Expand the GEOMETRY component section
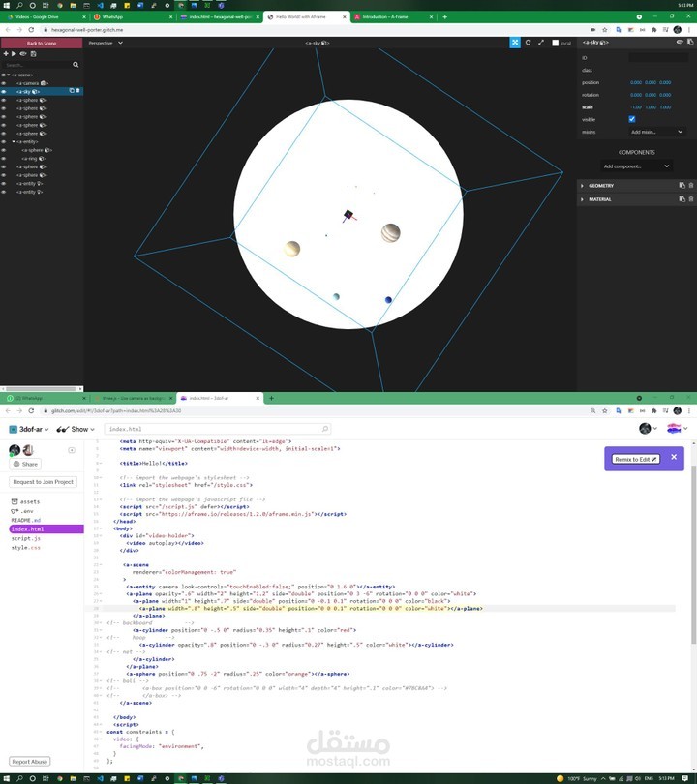 (x=582, y=186)
